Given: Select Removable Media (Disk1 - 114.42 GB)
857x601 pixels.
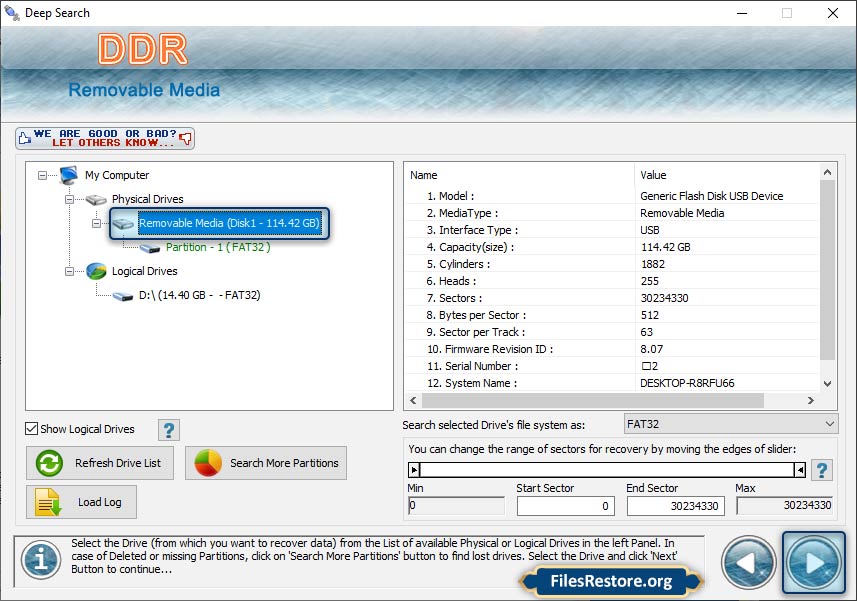Looking at the screenshot, I should point(229,223).
